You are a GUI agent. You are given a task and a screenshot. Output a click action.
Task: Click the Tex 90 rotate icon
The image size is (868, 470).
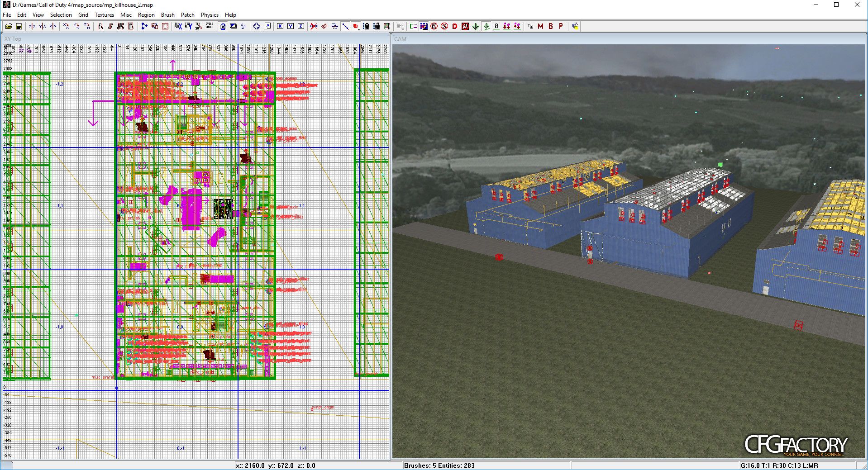tap(199, 26)
